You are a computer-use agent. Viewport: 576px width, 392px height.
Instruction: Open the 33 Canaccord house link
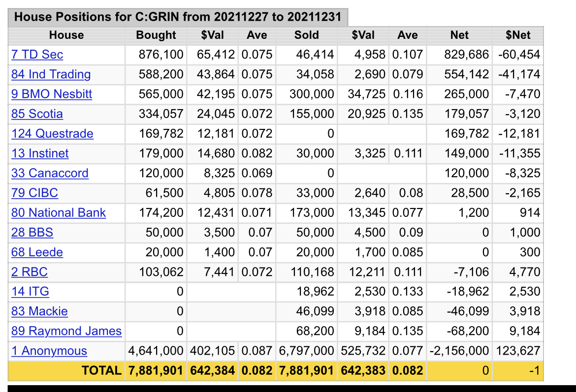click(50, 173)
